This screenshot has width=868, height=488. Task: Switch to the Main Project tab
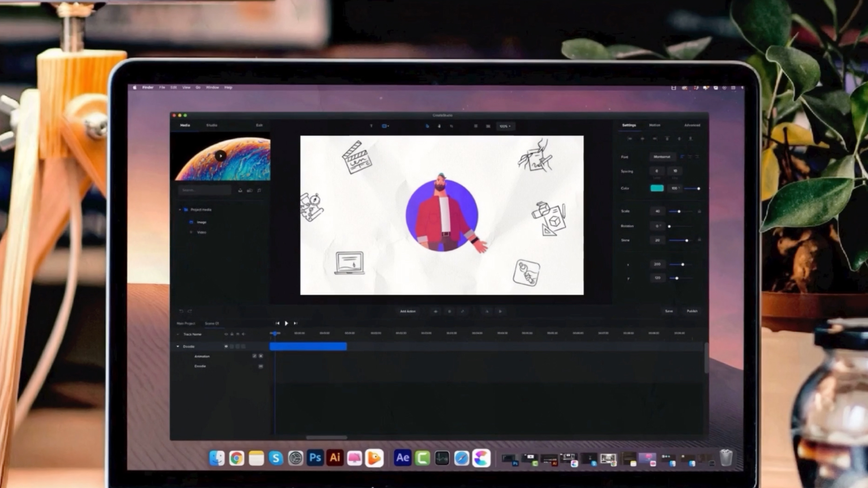coord(186,324)
